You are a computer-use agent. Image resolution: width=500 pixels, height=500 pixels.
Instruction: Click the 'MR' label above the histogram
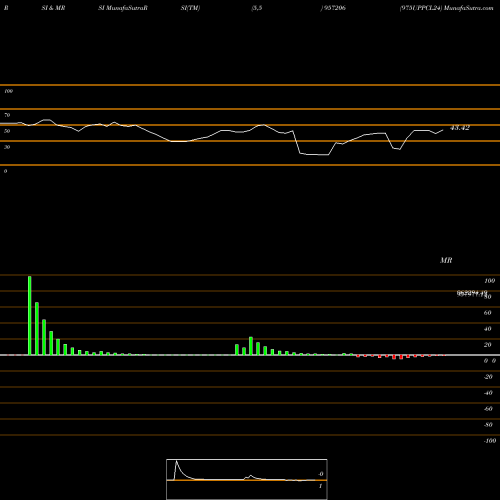coord(446,260)
